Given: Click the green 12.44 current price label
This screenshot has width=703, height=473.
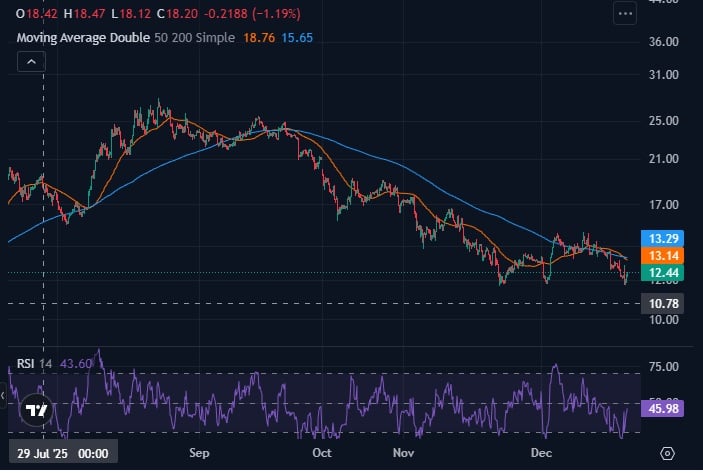Looking at the screenshot, I should coord(665,274).
